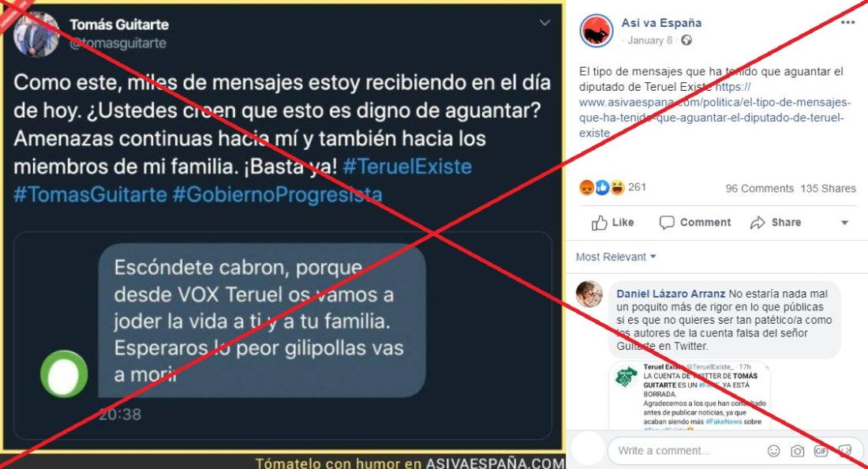Open the asivaespana.com article link
The height and width of the screenshot is (469, 868).
tap(714, 111)
